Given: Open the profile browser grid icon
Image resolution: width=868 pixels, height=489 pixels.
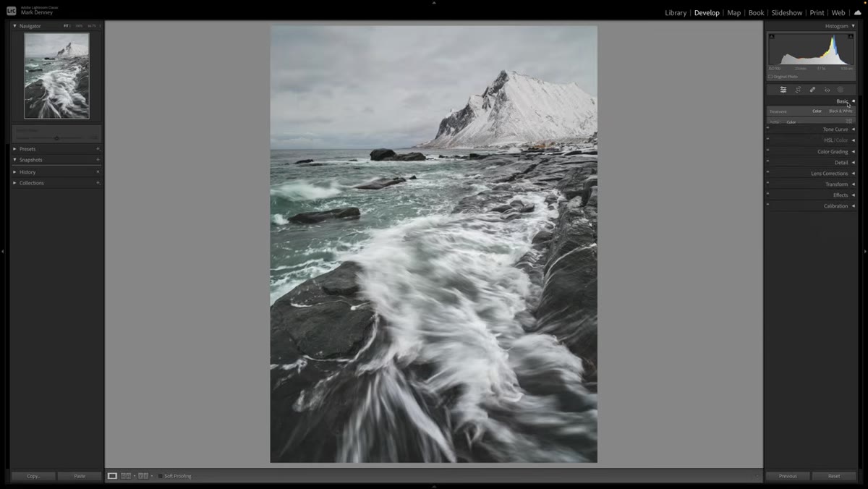Looking at the screenshot, I should click(849, 121).
